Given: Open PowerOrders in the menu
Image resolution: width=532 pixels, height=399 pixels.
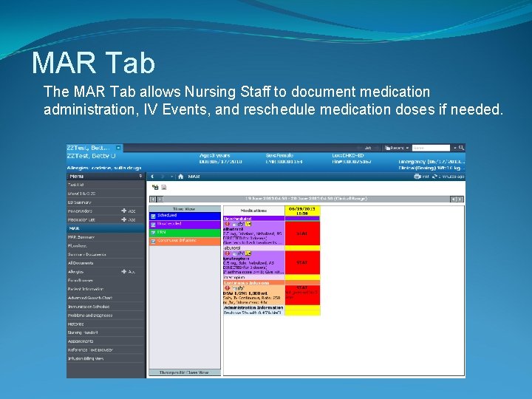Looking at the screenshot, I should (80, 211).
